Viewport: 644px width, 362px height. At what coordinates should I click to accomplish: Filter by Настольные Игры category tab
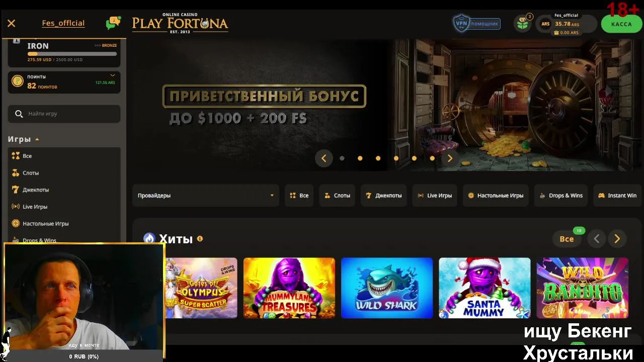496,196
